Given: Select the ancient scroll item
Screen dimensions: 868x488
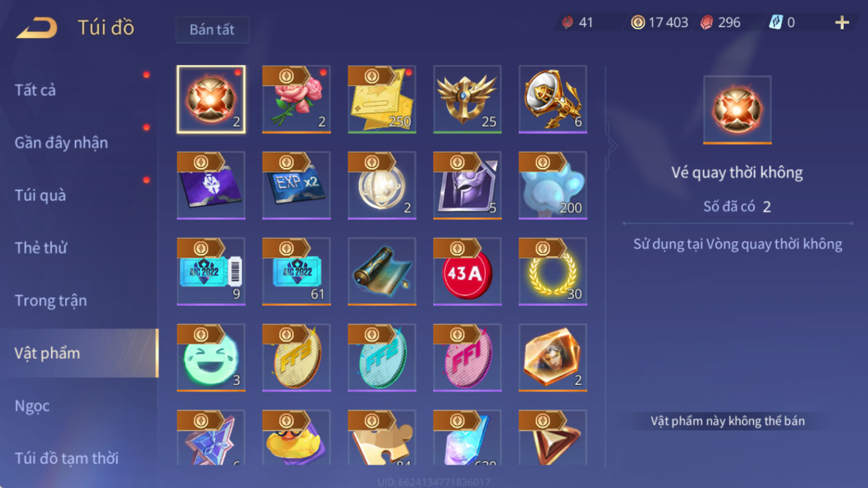Looking at the screenshot, I should coord(382,272).
